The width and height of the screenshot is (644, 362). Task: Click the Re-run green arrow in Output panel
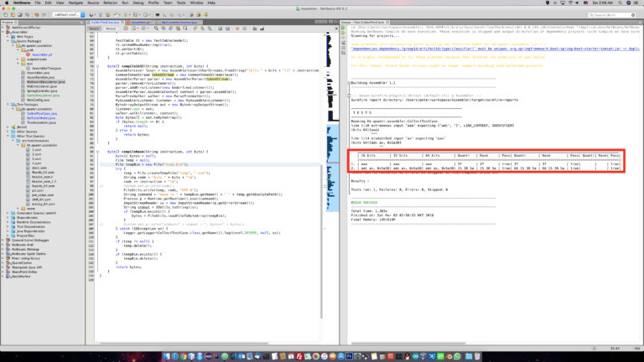343,28
